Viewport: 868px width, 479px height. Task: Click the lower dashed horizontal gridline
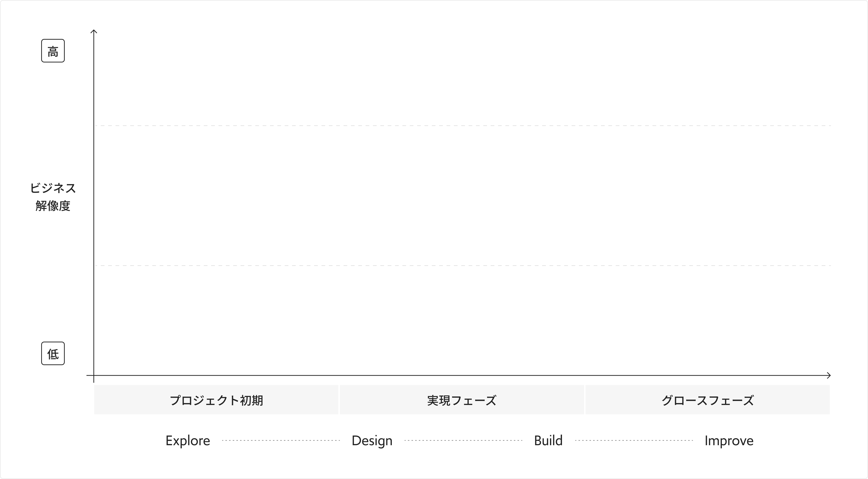[x=462, y=266]
